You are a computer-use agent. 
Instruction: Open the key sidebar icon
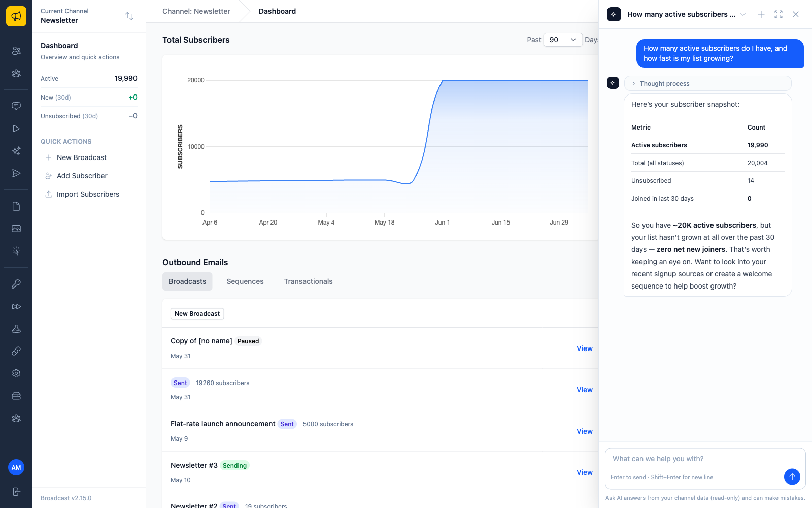(16, 284)
